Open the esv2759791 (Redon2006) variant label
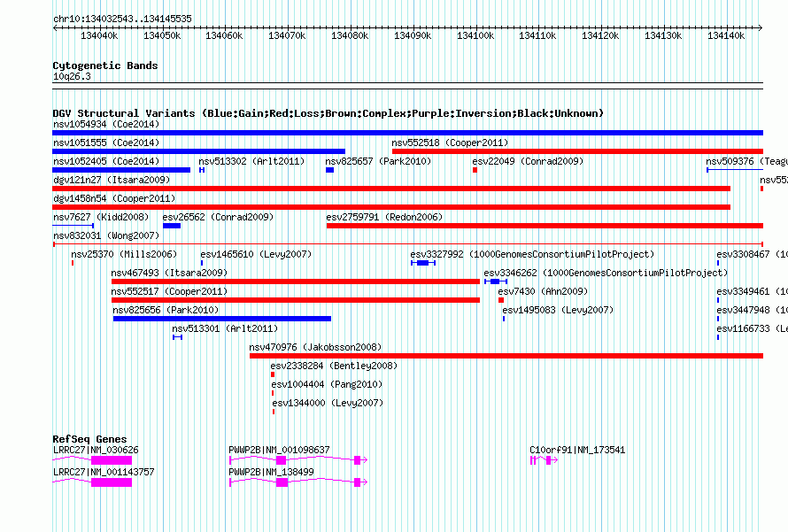 pyautogui.click(x=384, y=217)
